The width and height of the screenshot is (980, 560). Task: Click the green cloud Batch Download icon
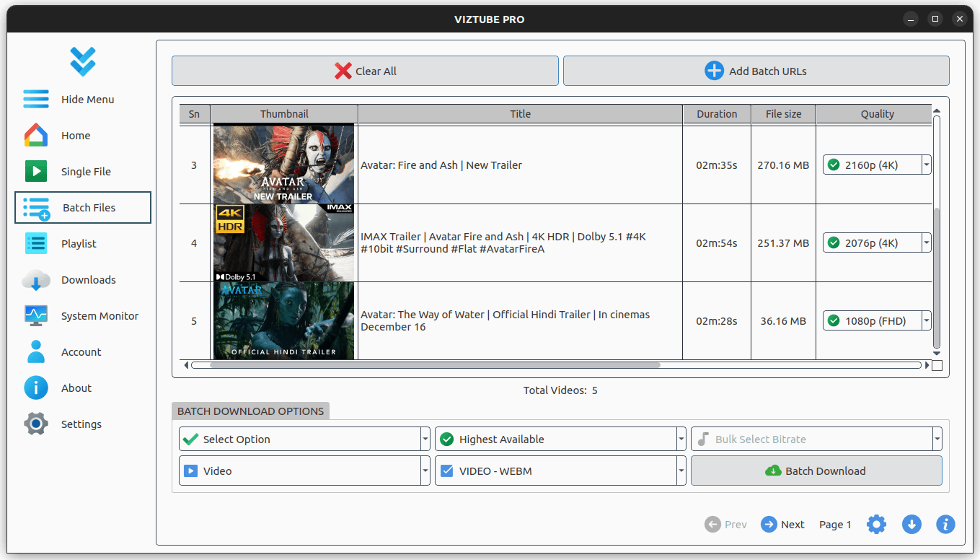point(773,471)
